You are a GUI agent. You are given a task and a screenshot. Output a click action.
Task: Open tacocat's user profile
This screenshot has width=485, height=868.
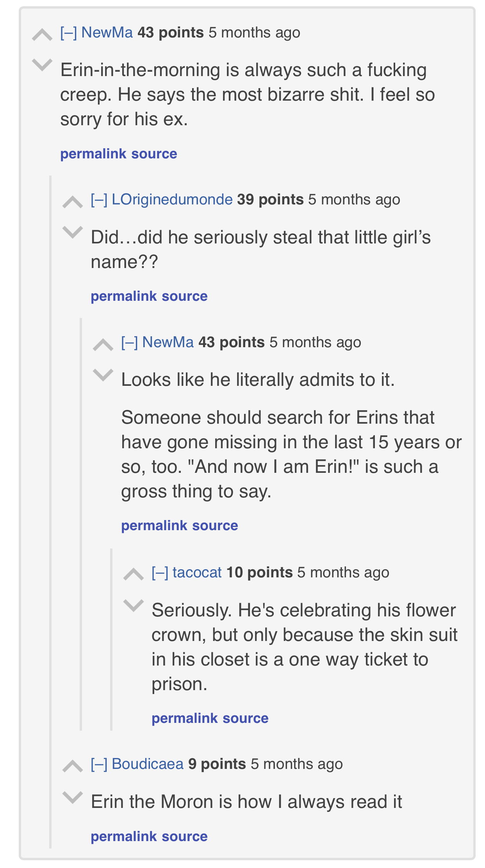click(x=197, y=573)
